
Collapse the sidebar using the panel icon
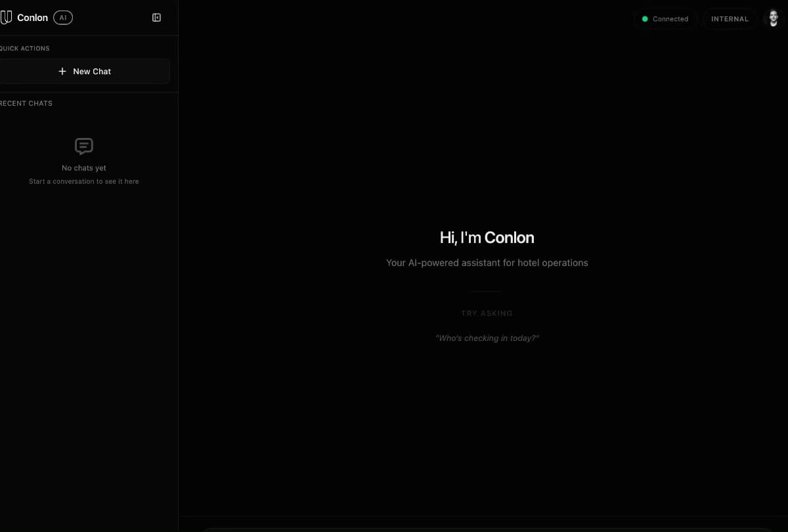pyautogui.click(x=156, y=18)
